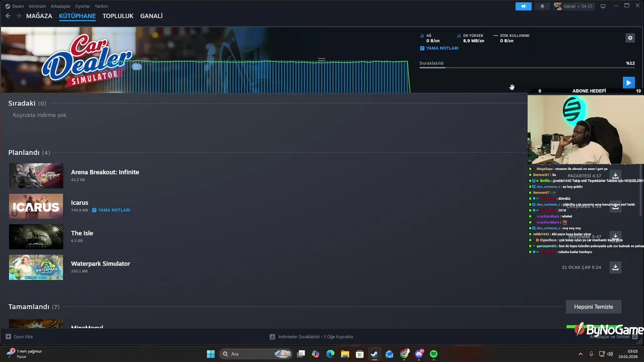
Task: Switch to the KÜTÜPHANE tab
Action: [x=77, y=16]
